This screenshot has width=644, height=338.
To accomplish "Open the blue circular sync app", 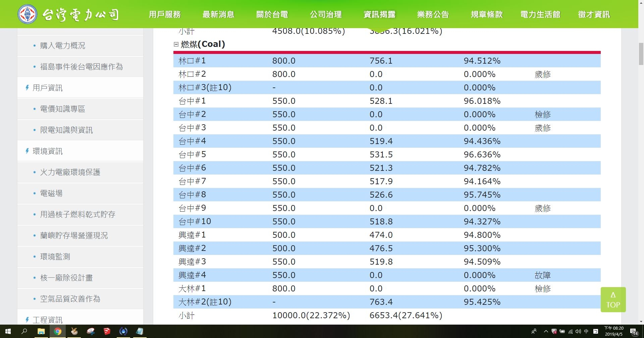I will [123, 331].
